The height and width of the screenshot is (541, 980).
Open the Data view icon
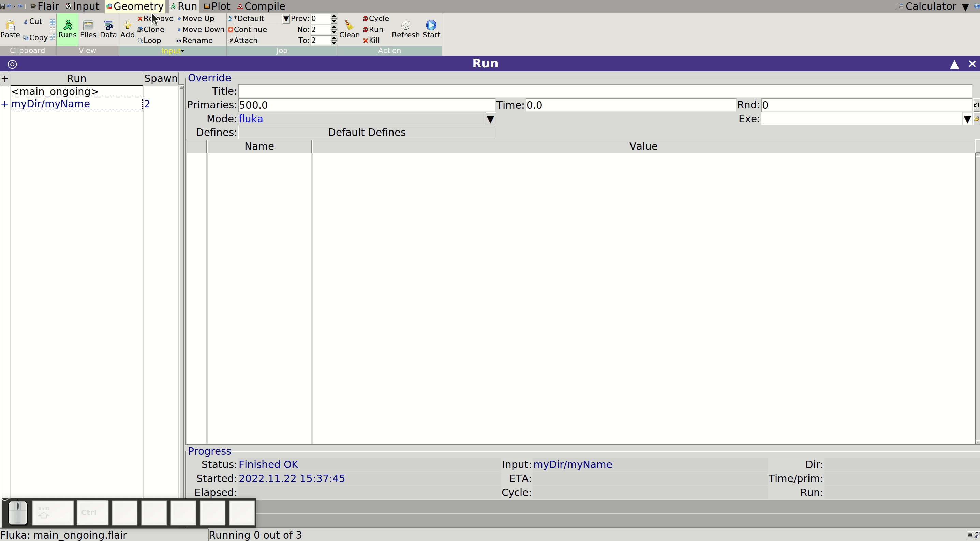108,25
